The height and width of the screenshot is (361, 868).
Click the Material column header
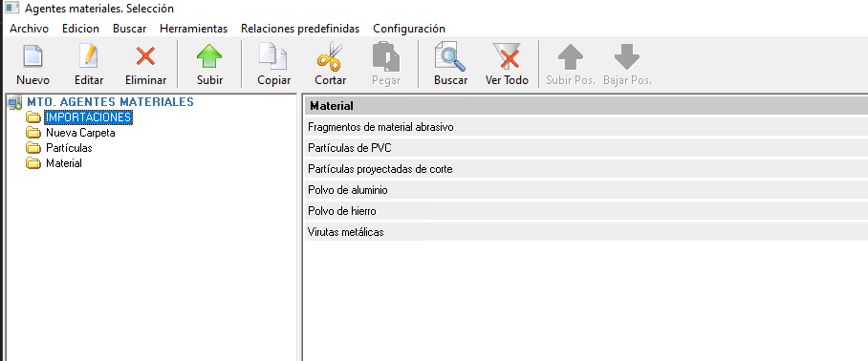pos(586,106)
